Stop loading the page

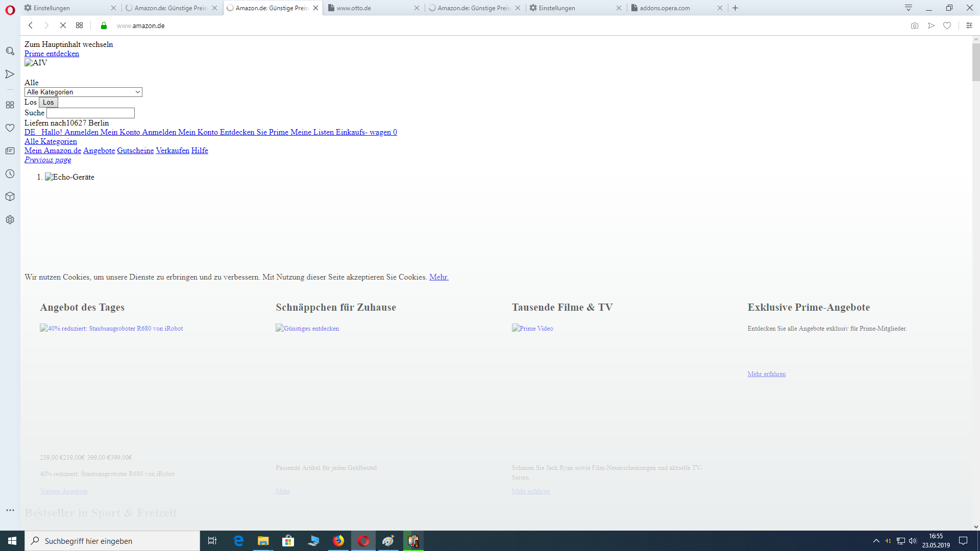pos(63,26)
